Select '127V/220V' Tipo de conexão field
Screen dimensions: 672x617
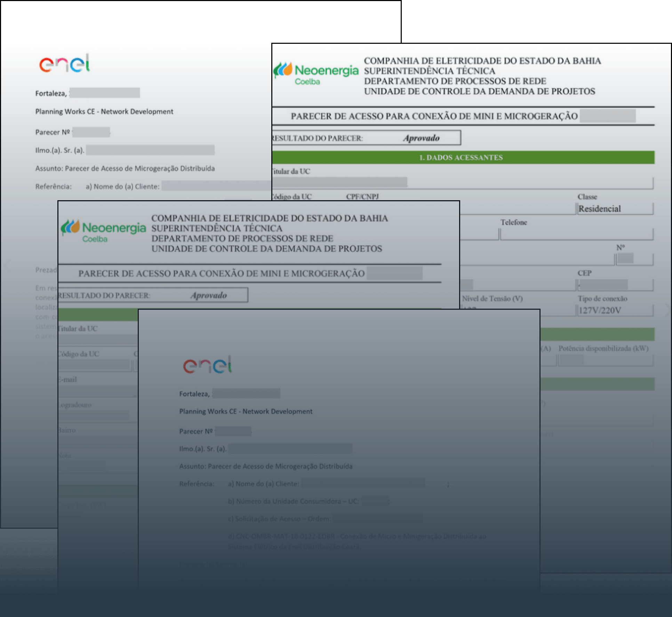pyautogui.click(x=615, y=310)
